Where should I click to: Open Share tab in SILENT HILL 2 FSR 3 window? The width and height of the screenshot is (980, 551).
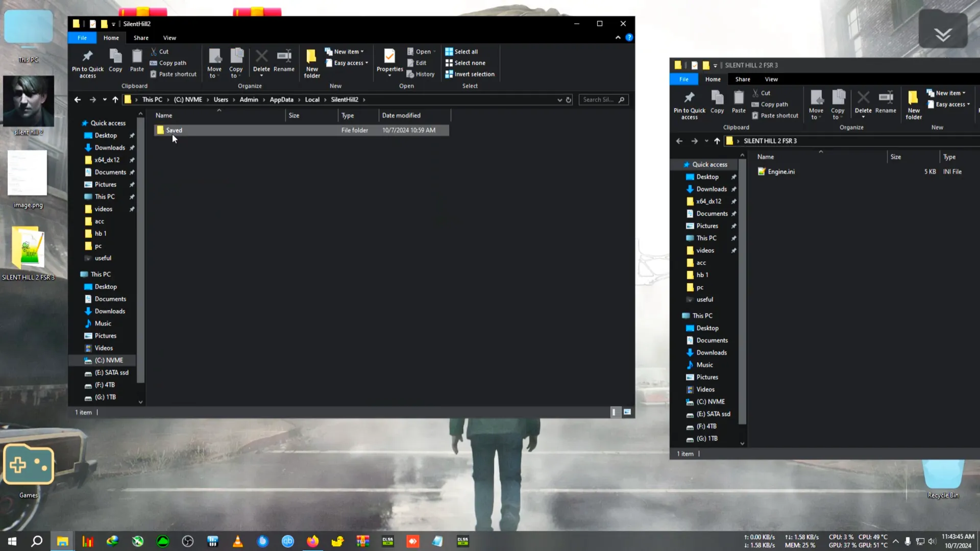[x=743, y=79]
